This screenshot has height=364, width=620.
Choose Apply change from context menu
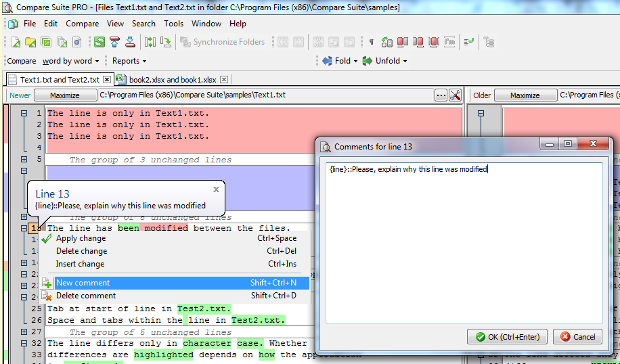(x=175, y=238)
